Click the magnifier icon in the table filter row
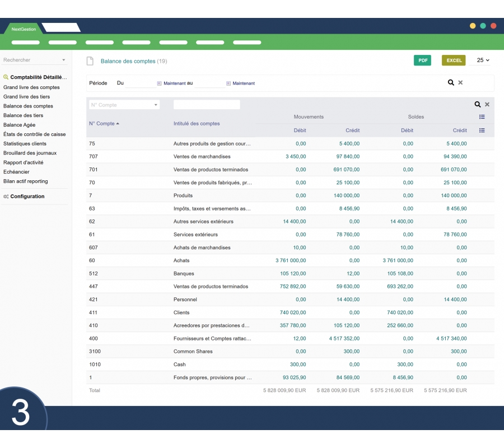 pyautogui.click(x=478, y=105)
